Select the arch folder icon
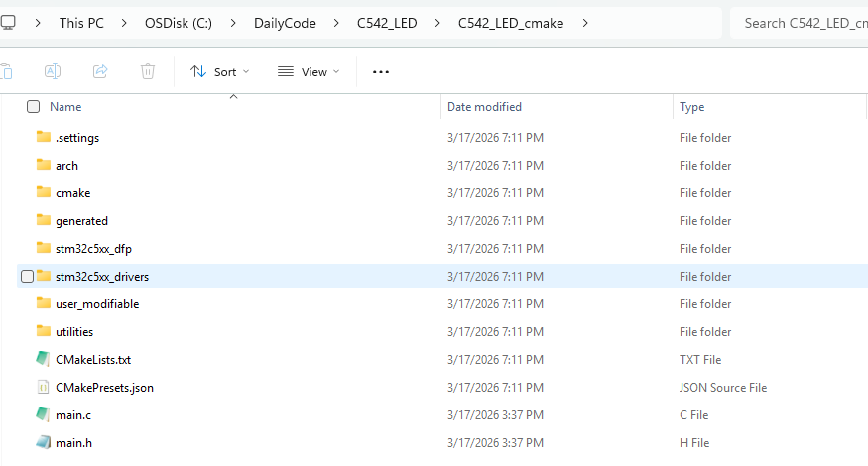This screenshot has width=868, height=466. pos(44,165)
